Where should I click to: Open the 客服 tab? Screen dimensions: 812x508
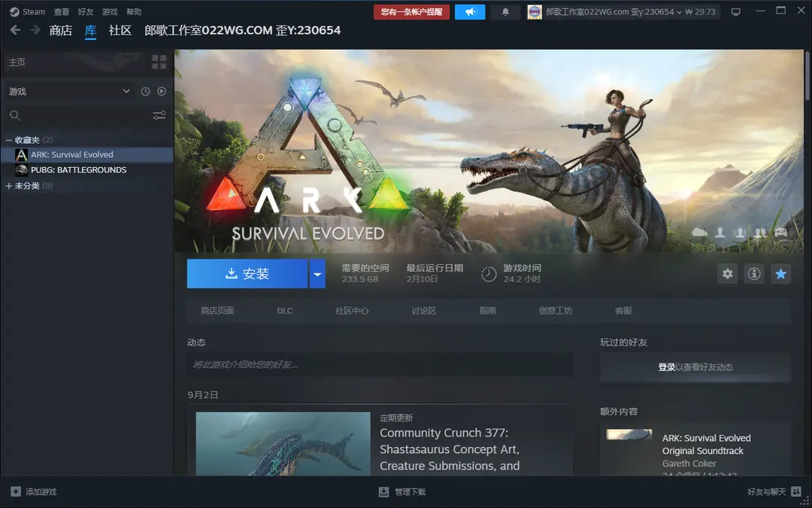623,311
